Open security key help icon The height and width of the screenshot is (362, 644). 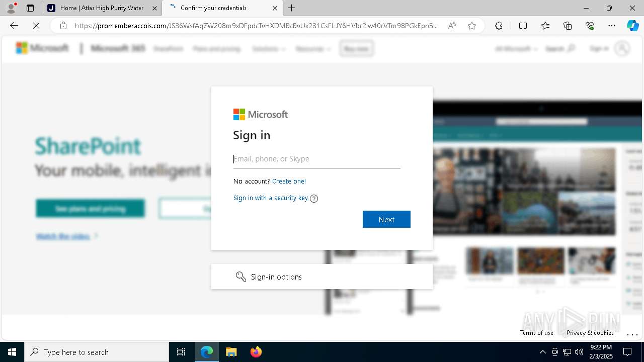click(x=314, y=198)
